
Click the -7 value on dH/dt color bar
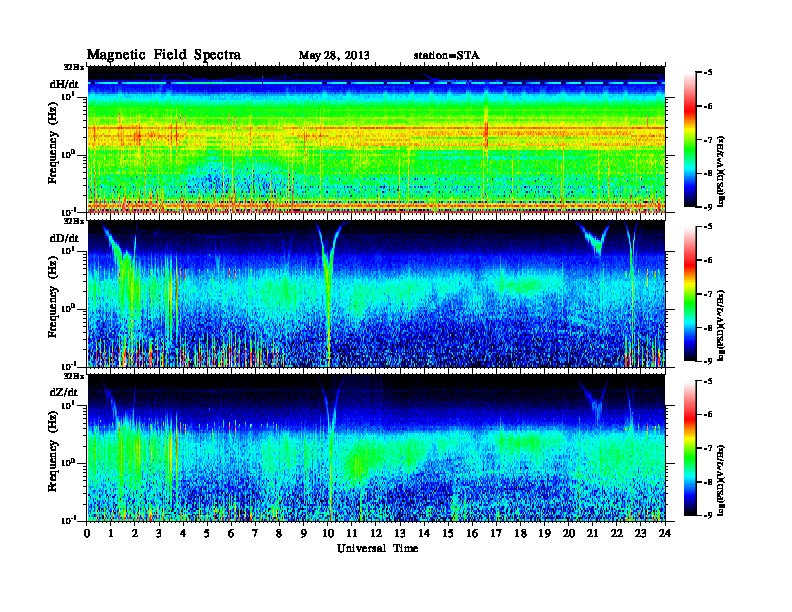pyautogui.click(x=708, y=140)
